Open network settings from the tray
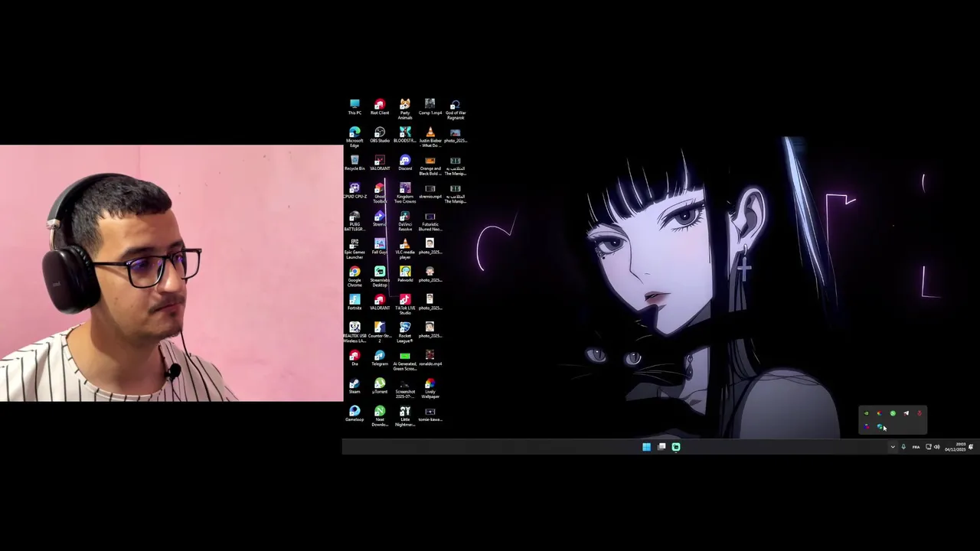 pyautogui.click(x=929, y=447)
